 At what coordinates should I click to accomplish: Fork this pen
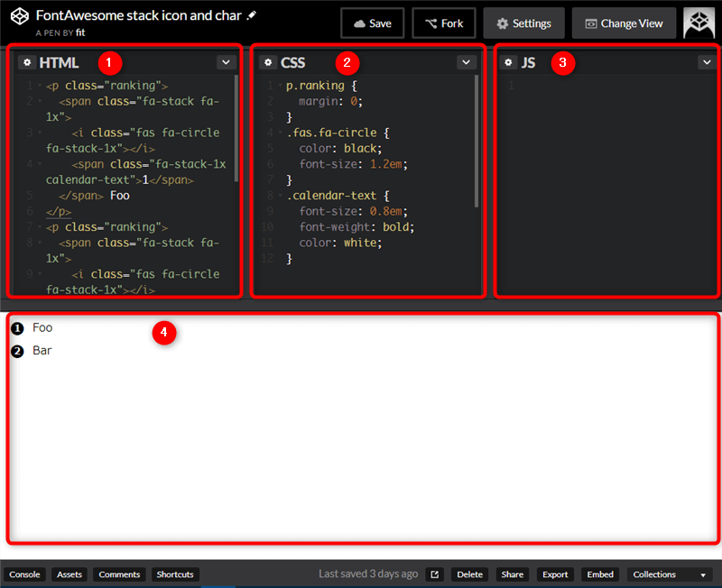[443, 23]
